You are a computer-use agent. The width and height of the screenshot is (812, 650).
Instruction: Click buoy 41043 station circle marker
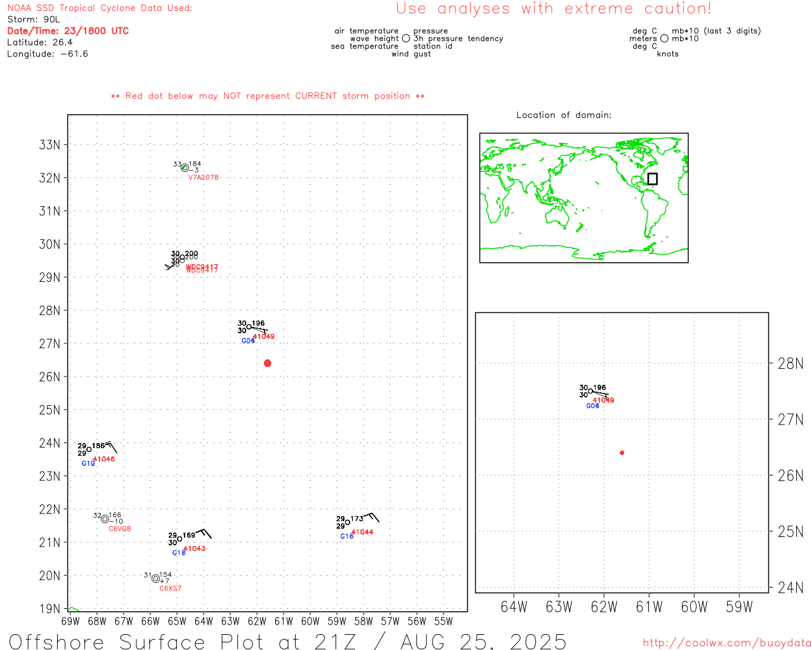tap(180, 539)
